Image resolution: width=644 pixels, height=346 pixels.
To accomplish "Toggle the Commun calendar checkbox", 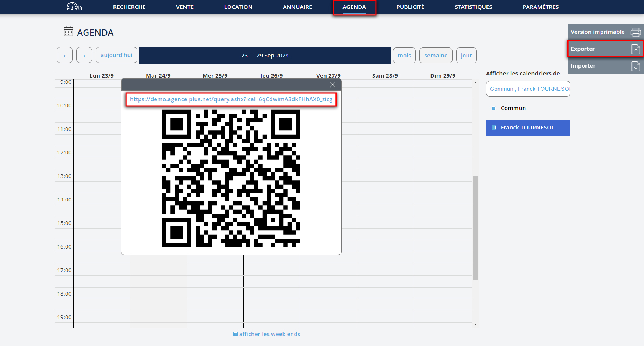I will coord(494,108).
